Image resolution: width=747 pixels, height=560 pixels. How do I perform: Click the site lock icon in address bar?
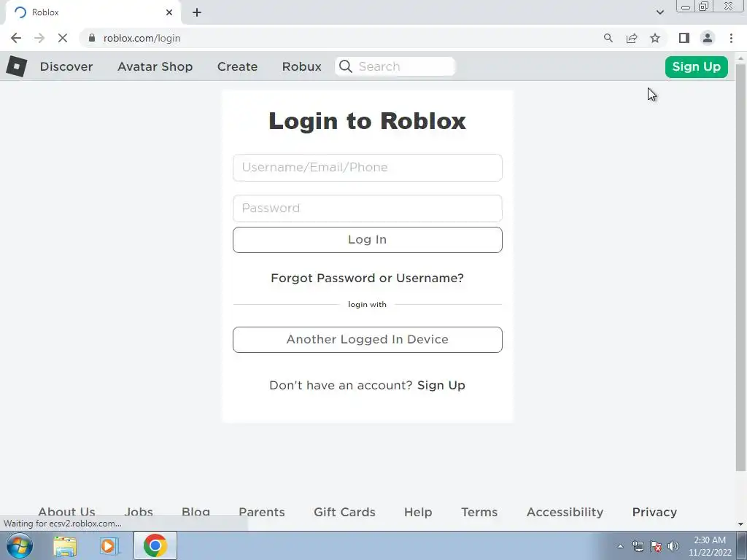click(92, 38)
